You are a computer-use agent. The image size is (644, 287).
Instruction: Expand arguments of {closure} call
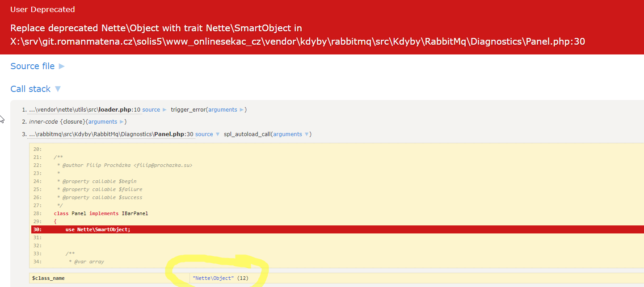point(106,122)
